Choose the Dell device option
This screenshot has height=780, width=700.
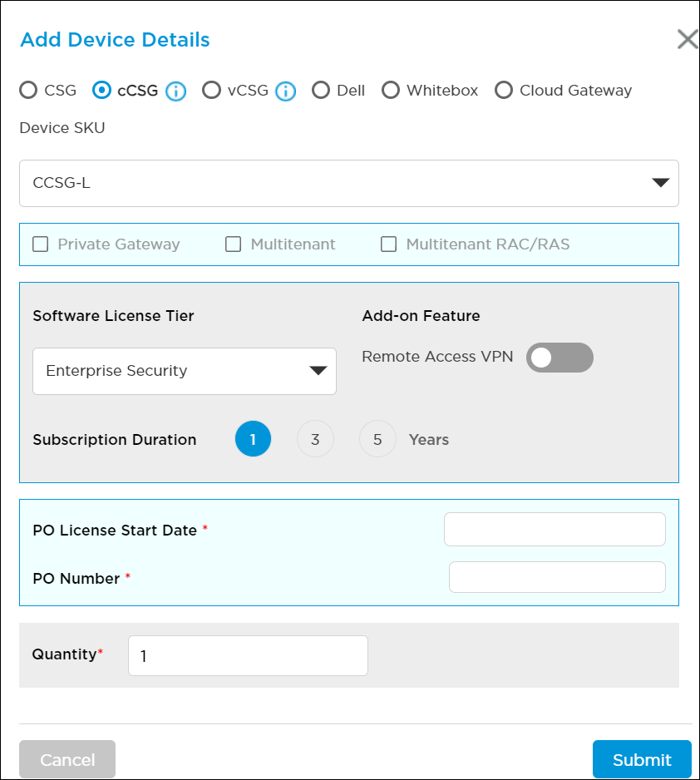321,91
